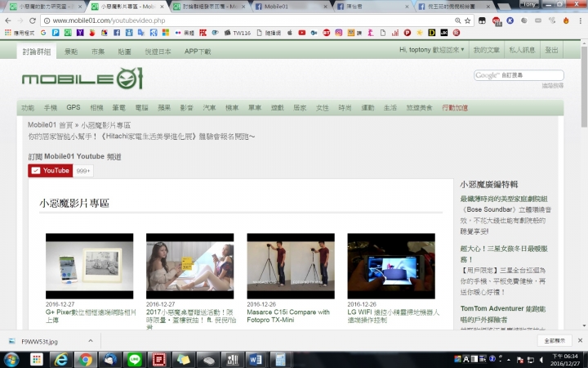588x368 pixels.
Task: Click the flame extension icon
Action: (x=566, y=20)
